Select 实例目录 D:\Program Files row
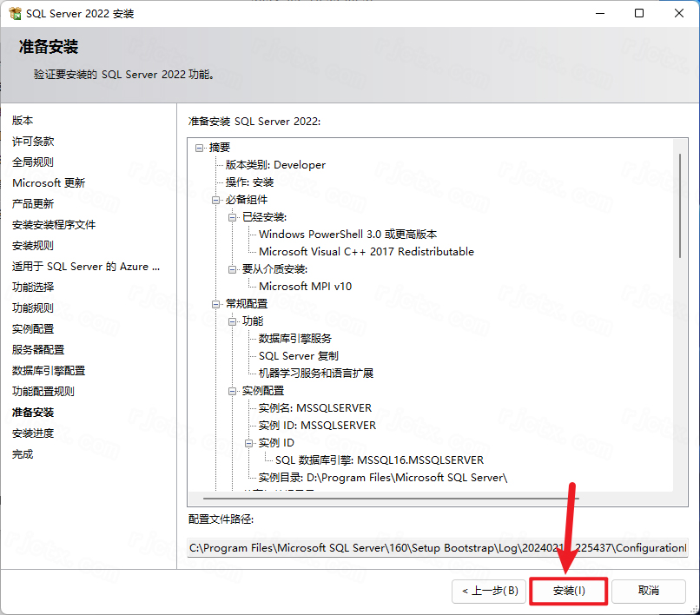 (383, 478)
